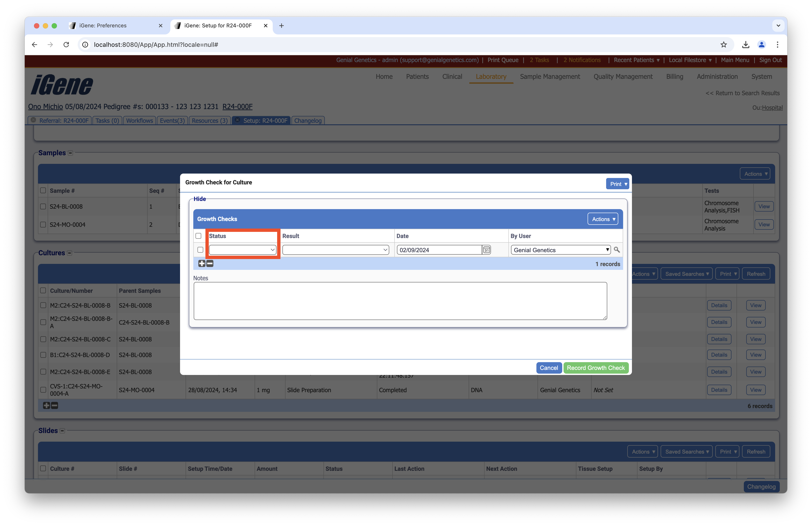
Task: Open the Growth Checks Actions menu
Action: [x=603, y=219]
